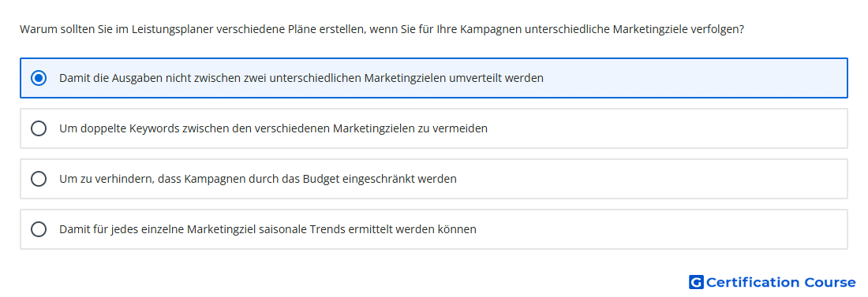Pick the 'saisonale Trends' radio button
868x297 pixels.
pos(39,229)
